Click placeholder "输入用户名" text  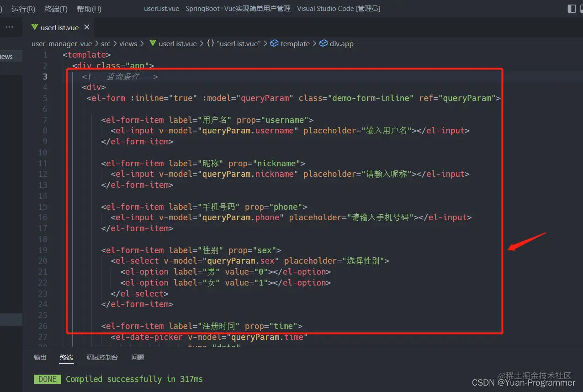coord(387,131)
